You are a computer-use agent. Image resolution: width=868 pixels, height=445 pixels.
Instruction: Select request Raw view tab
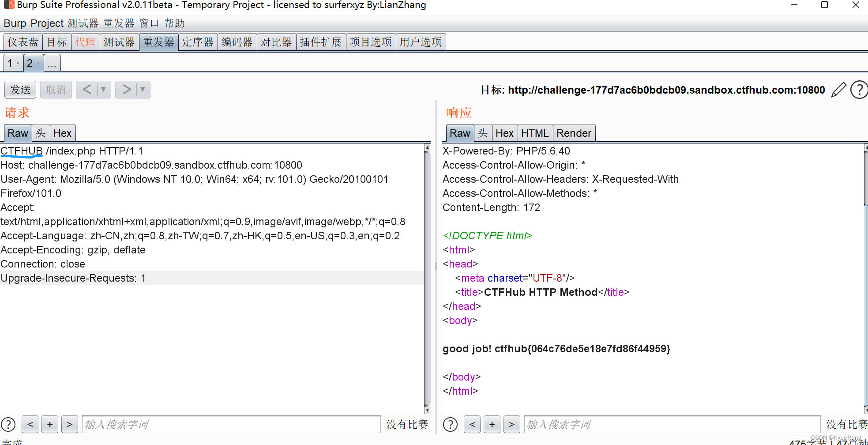coord(18,133)
